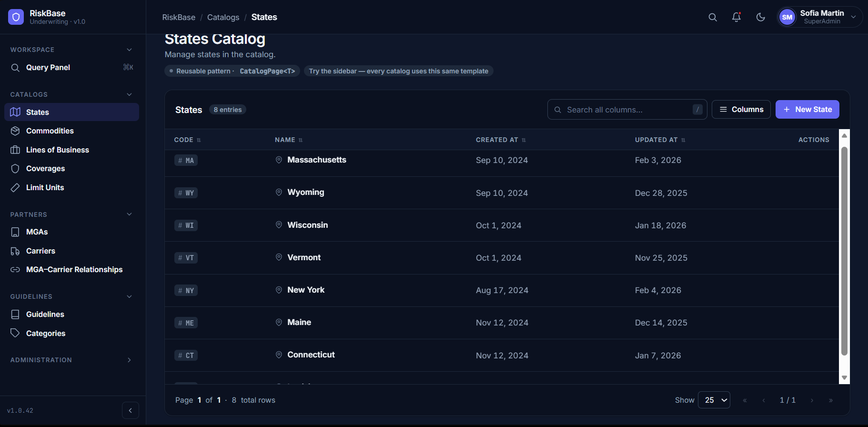This screenshot has height=427, width=868.
Task: Click the New State button
Action: click(807, 110)
